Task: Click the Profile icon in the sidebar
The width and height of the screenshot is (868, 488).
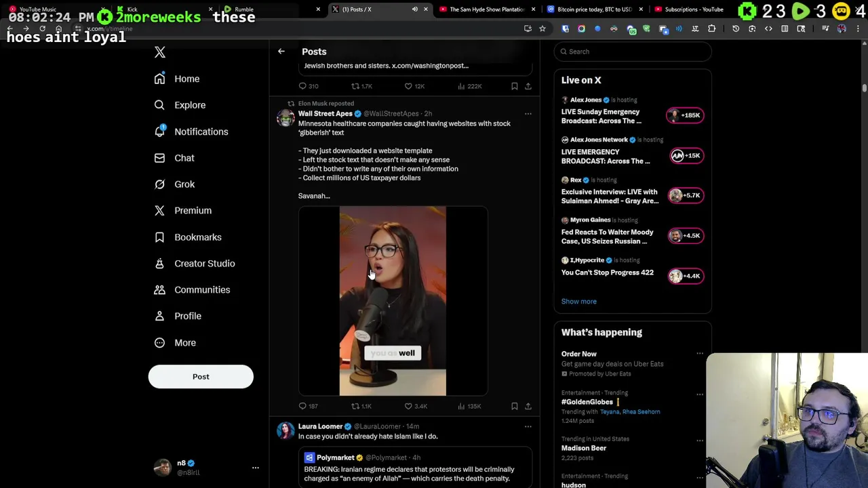Action: (x=159, y=316)
